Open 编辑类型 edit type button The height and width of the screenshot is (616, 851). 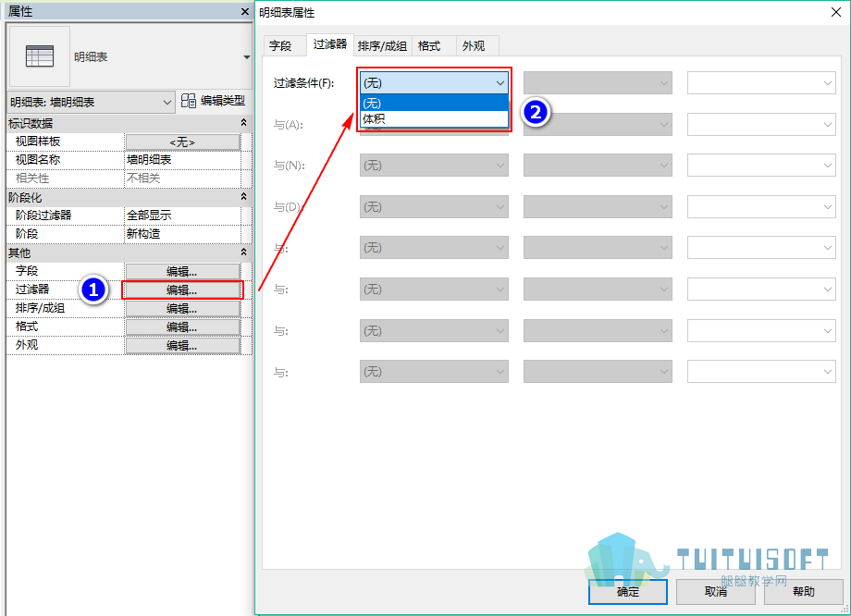(x=214, y=101)
